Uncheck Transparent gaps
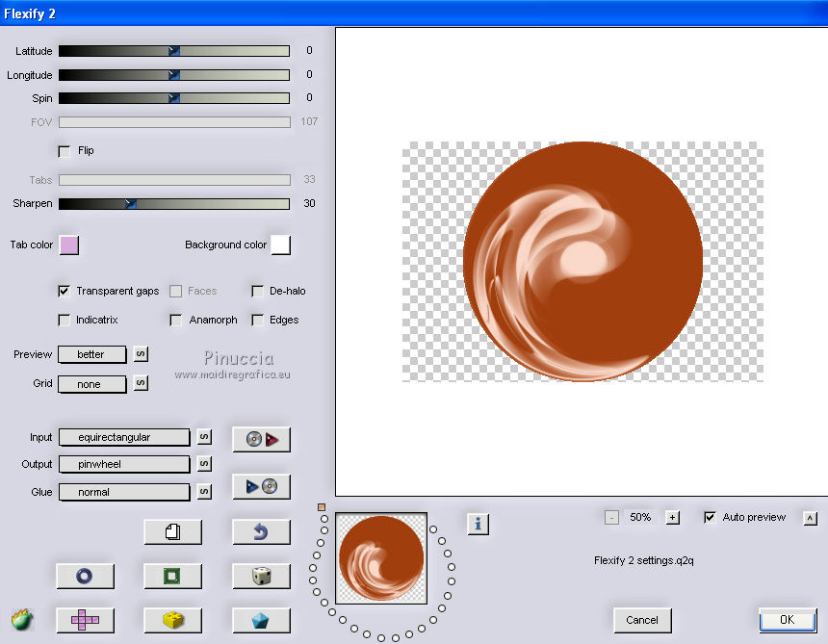The height and width of the screenshot is (644, 828). (64, 291)
